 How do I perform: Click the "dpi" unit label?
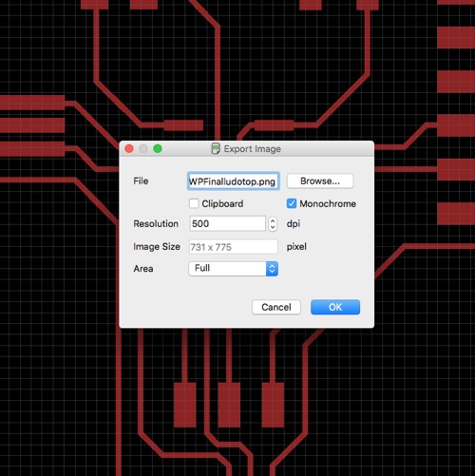[294, 224]
